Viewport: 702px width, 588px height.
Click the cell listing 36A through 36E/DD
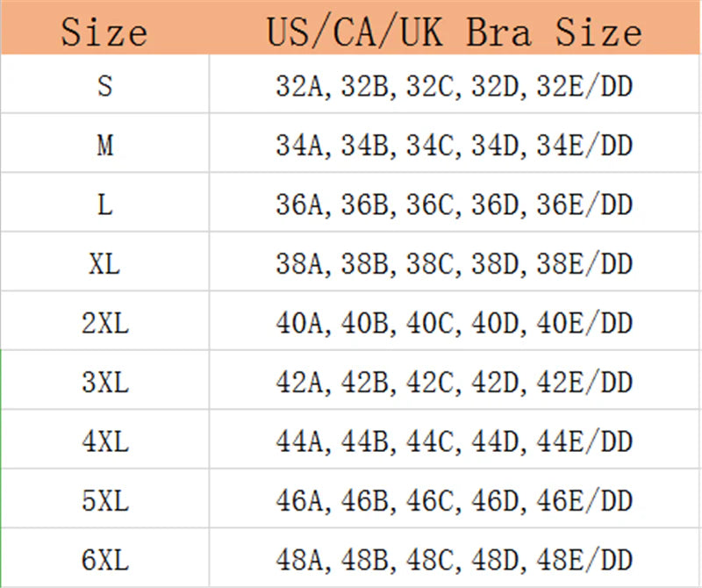coord(455,204)
